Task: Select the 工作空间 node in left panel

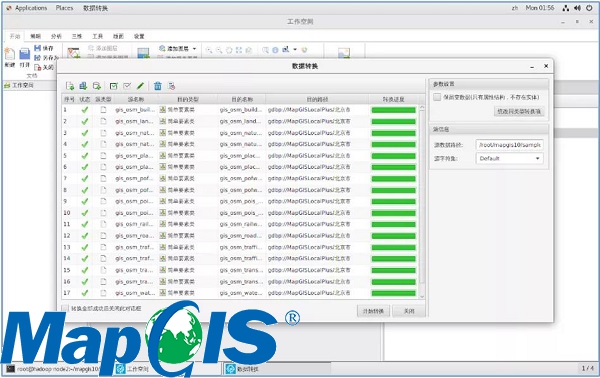Action: [19, 85]
